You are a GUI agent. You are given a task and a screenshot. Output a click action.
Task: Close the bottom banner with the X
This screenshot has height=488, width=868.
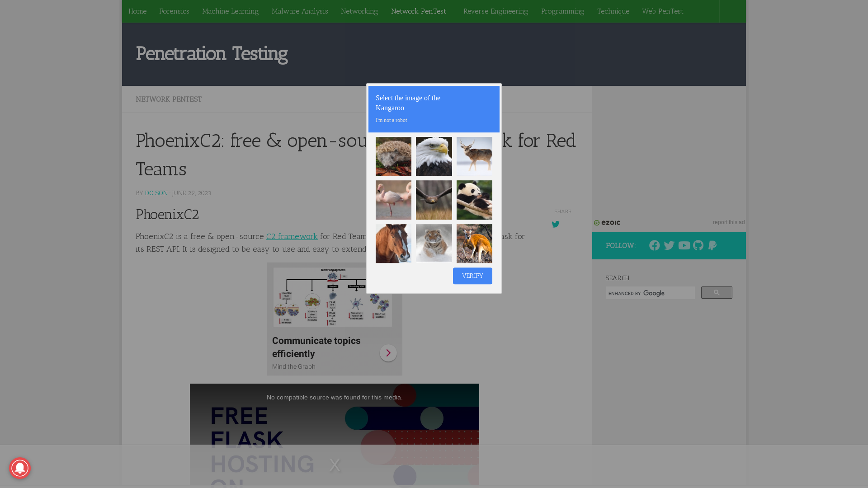pos(335,465)
